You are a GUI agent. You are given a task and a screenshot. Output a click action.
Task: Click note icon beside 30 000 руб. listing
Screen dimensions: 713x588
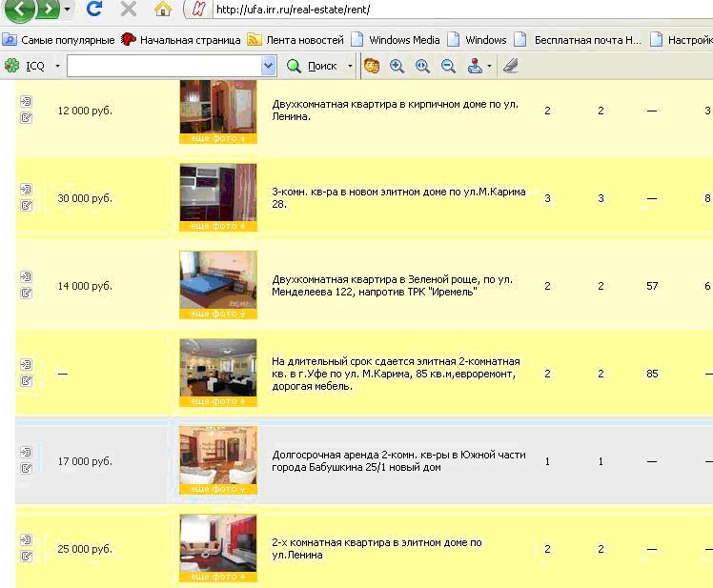27,206
